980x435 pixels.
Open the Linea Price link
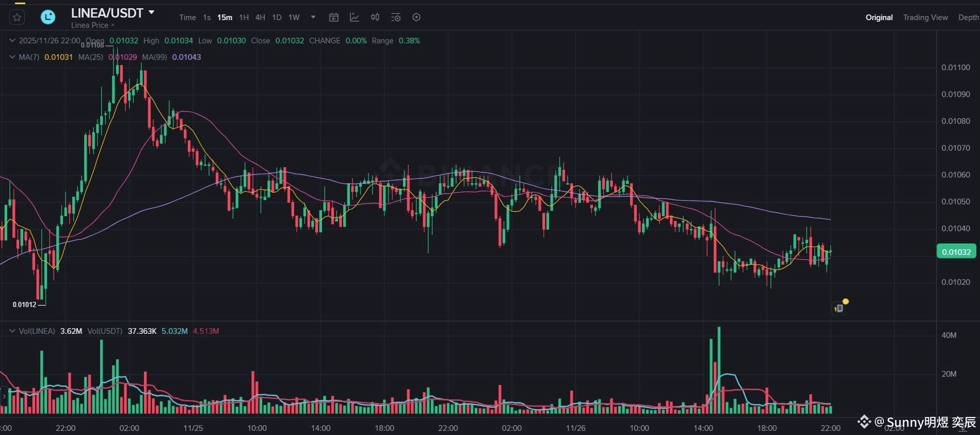click(92, 25)
